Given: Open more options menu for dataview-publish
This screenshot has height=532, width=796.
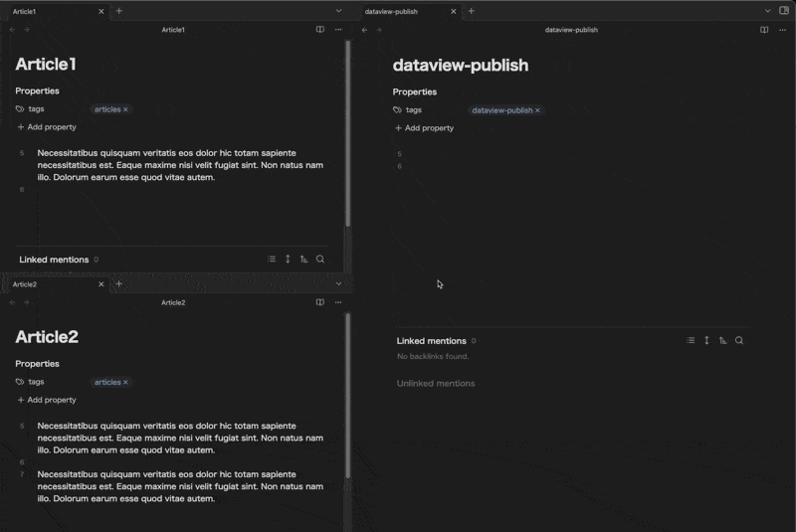Looking at the screenshot, I should (782, 30).
